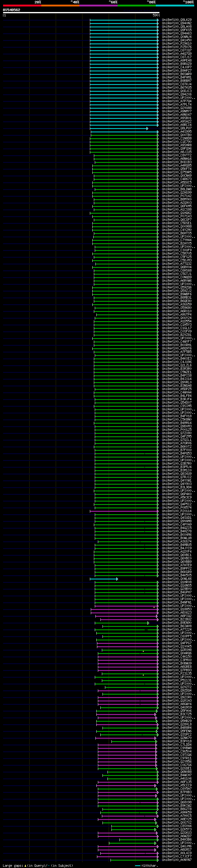Click label UniRef100_Q2N670
The height and width of the screenshot is (868, 197).
[177, 737]
